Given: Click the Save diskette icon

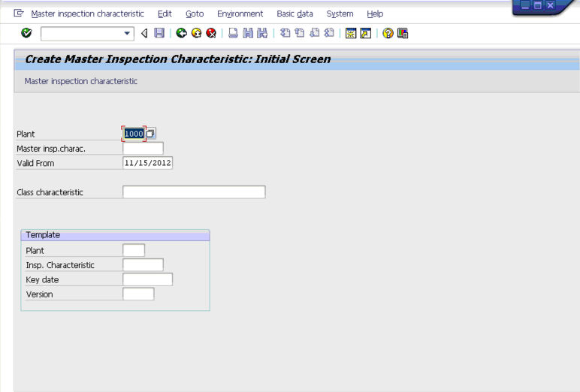Looking at the screenshot, I should coord(159,33).
